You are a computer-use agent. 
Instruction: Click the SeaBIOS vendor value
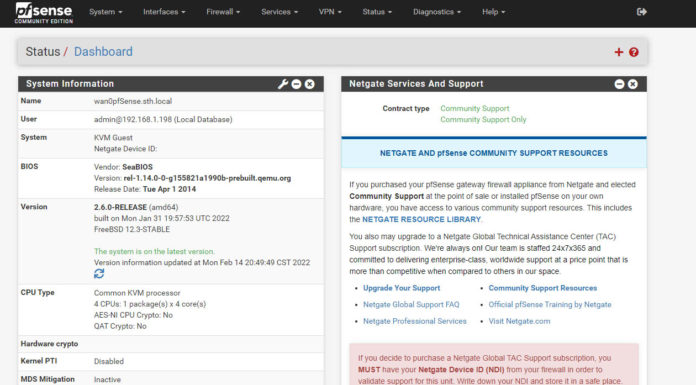point(137,167)
